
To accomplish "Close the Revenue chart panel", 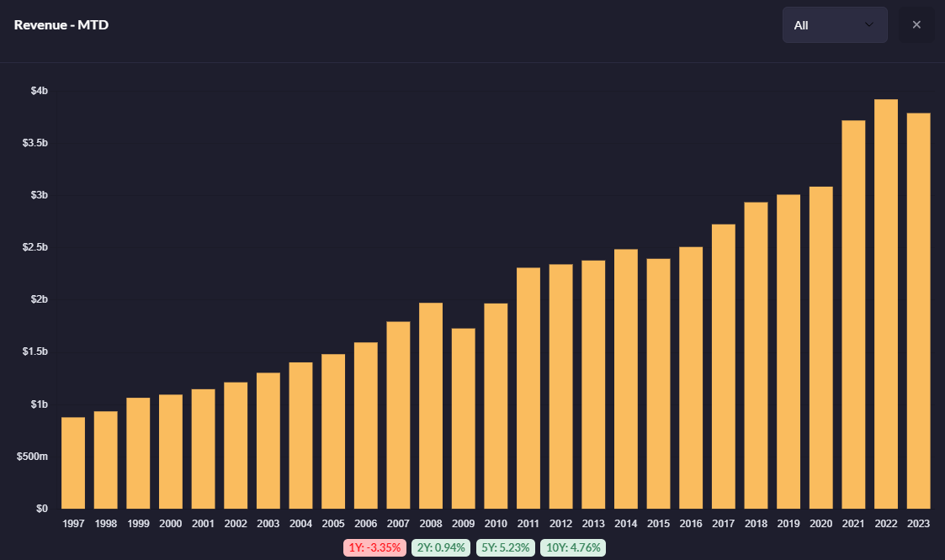I will pos(916,25).
